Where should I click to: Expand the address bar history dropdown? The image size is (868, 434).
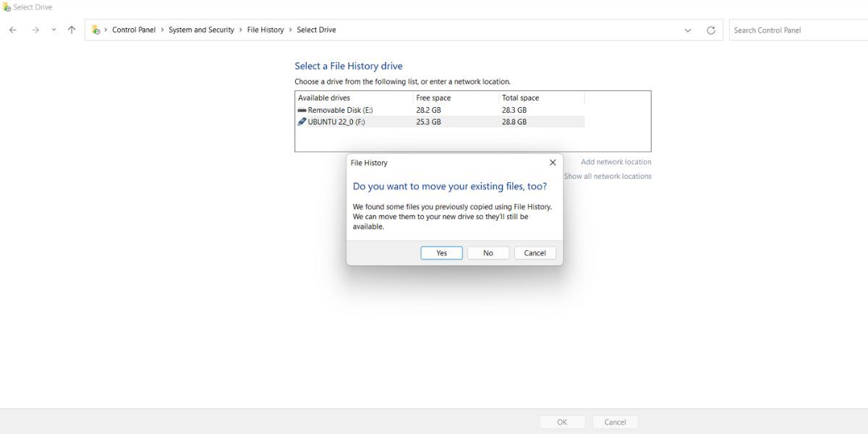(x=687, y=30)
